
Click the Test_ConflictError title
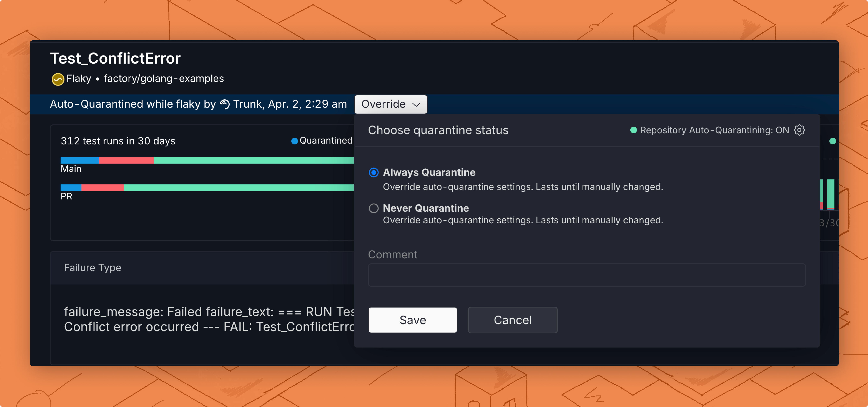115,58
